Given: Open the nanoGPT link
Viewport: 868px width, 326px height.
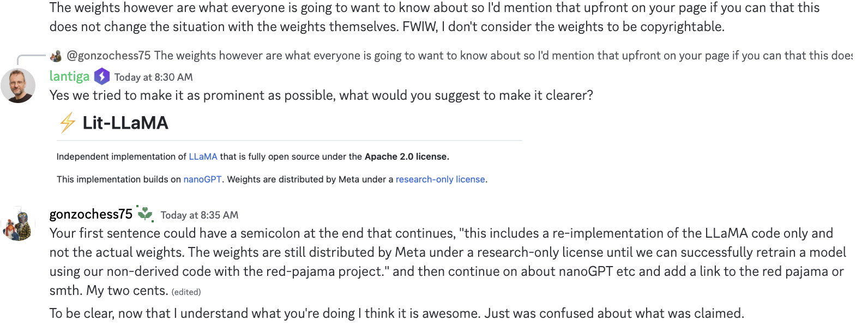Looking at the screenshot, I should (204, 179).
